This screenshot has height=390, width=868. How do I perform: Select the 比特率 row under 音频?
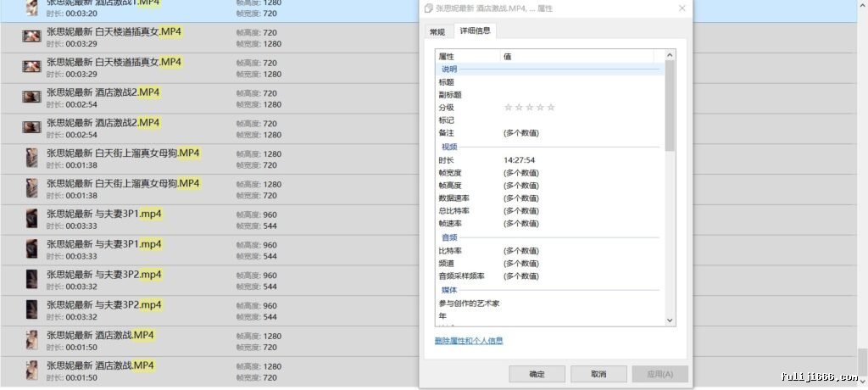[549, 251]
